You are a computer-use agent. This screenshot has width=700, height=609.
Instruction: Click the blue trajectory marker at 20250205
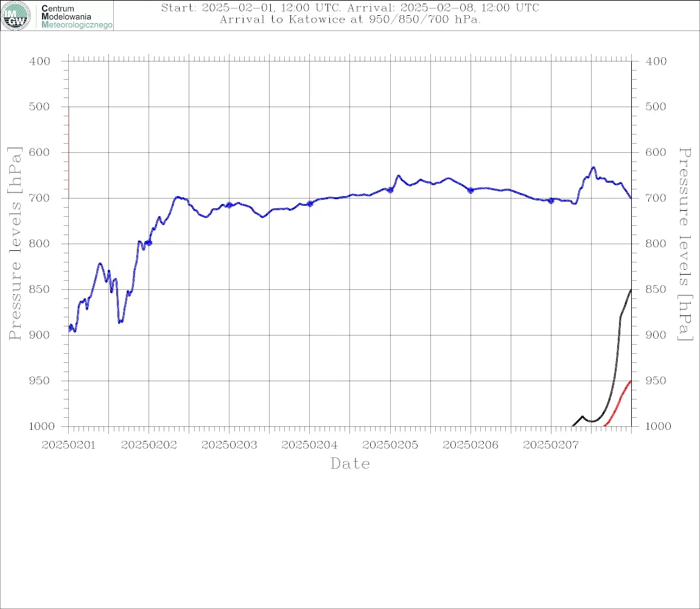(x=390, y=190)
